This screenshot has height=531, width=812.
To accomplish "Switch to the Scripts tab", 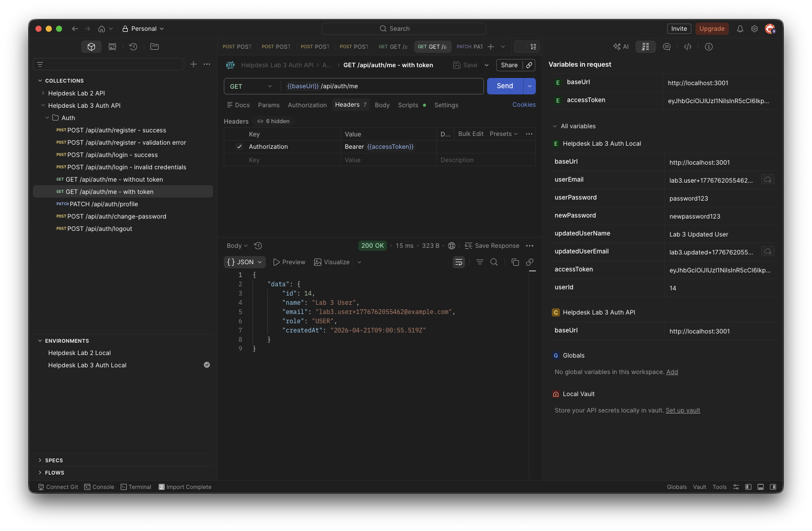I will 412,105.
